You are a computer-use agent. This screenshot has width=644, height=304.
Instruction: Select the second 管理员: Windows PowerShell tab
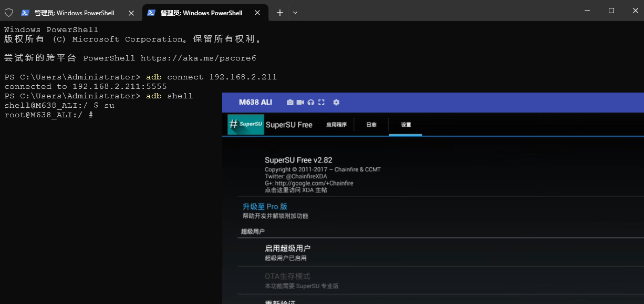206,13
